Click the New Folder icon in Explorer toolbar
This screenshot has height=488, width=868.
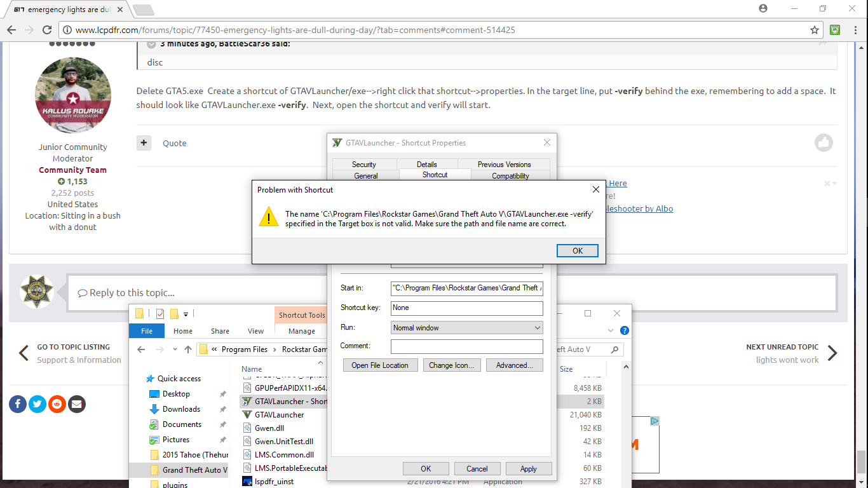[x=173, y=314]
